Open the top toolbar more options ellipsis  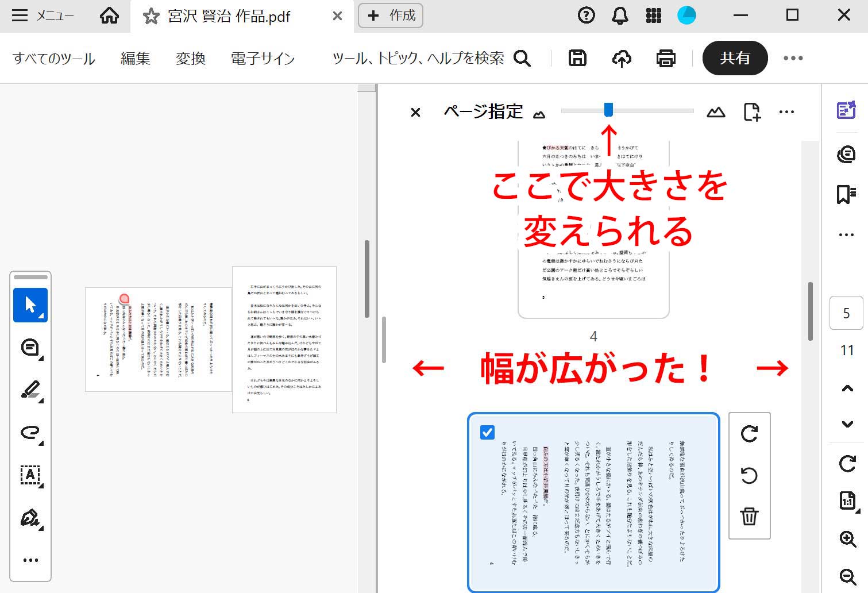click(x=793, y=58)
